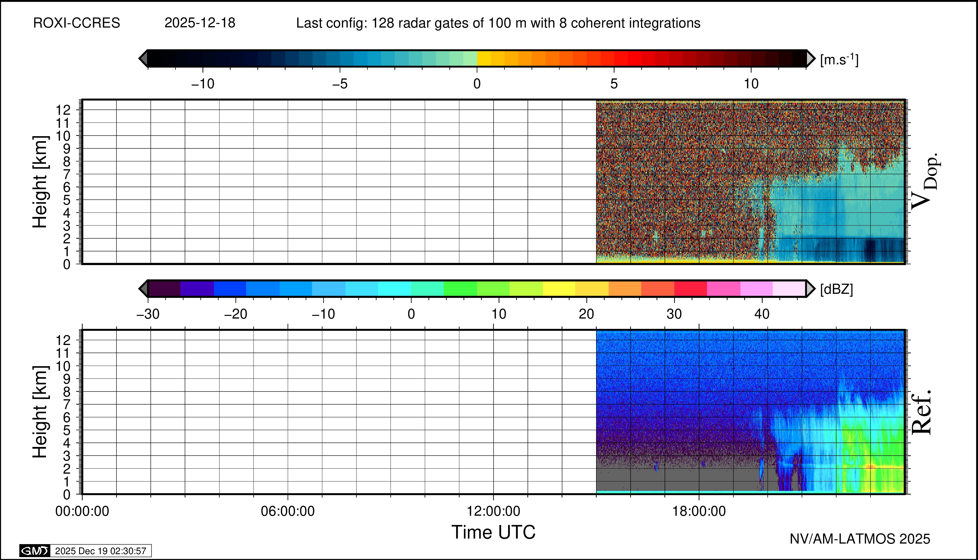Click the Time UTC axis title
Image resolution: width=978 pixels, height=560 pixels.
pyautogui.click(x=493, y=532)
